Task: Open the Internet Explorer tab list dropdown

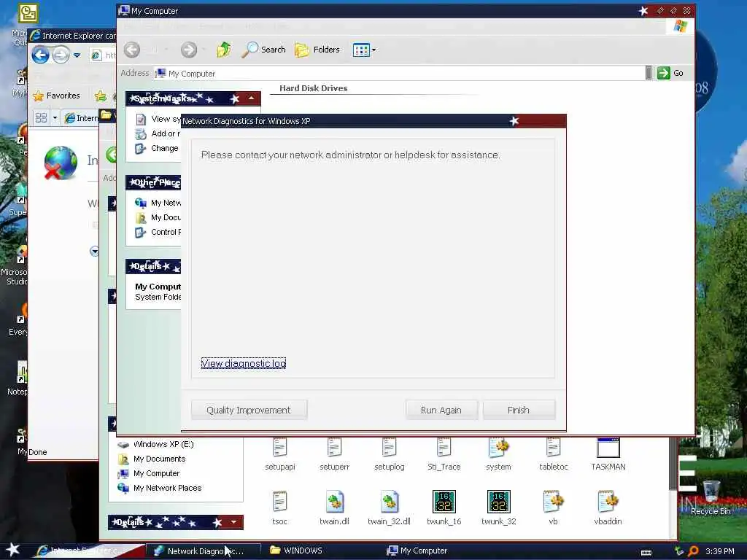Action: click(x=55, y=117)
